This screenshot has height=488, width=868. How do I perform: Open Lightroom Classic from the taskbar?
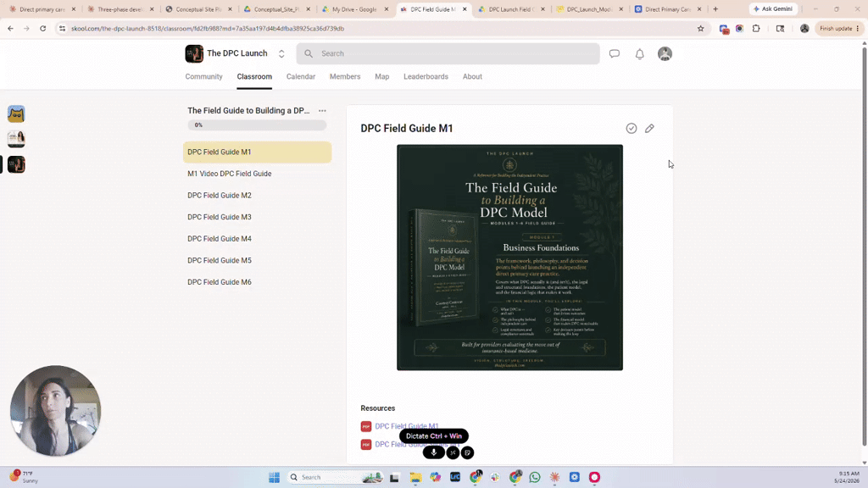(455, 477)
